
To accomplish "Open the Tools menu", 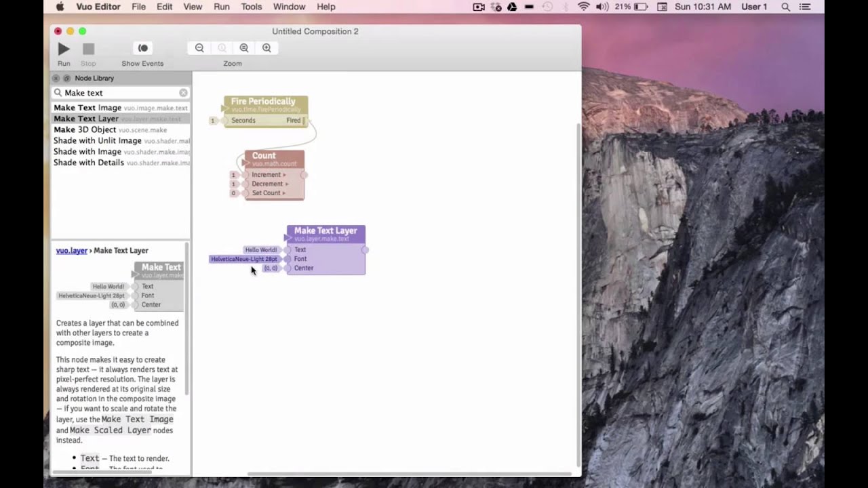I will tap(252, 7).
